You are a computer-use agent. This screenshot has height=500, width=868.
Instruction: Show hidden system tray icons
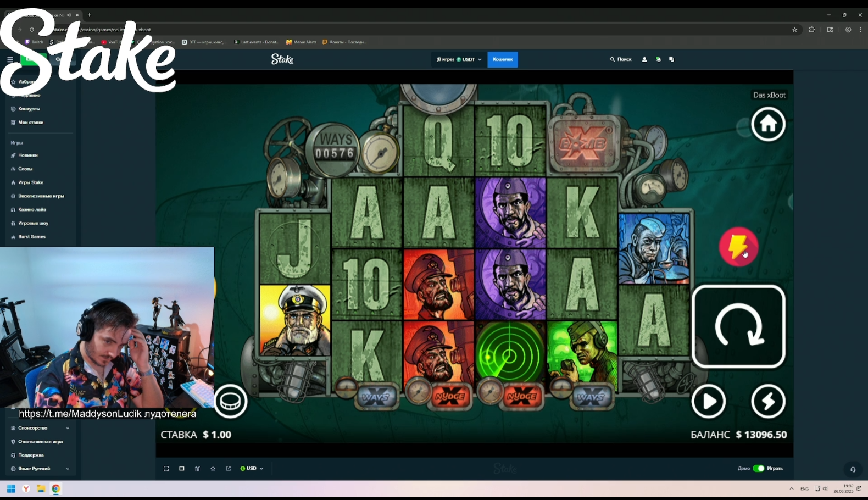pos(792,489)
